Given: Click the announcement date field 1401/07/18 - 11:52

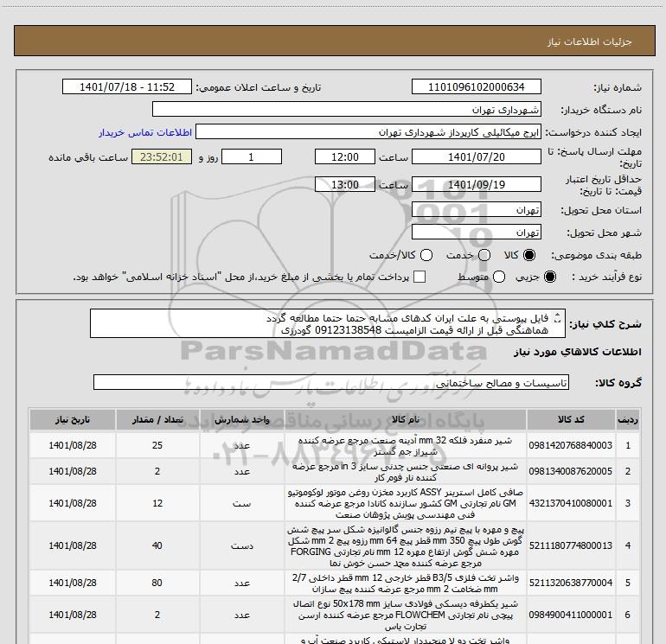Looking at the screenshot, I should (127, 86).
